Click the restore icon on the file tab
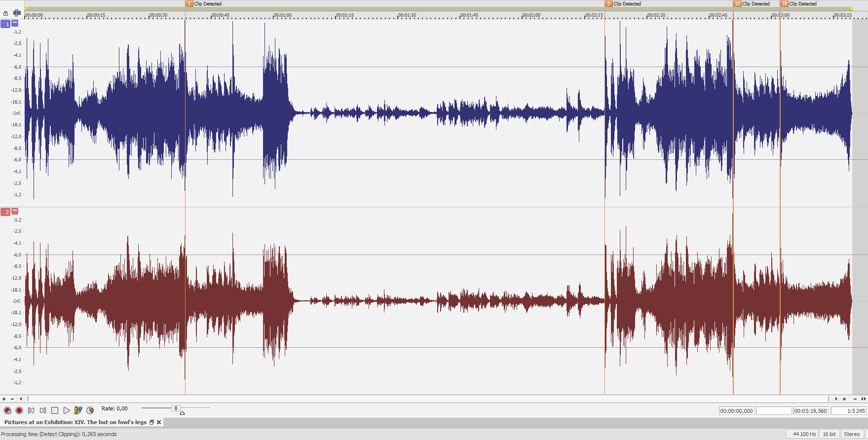868x440 pixels. (x=151, y=422)
